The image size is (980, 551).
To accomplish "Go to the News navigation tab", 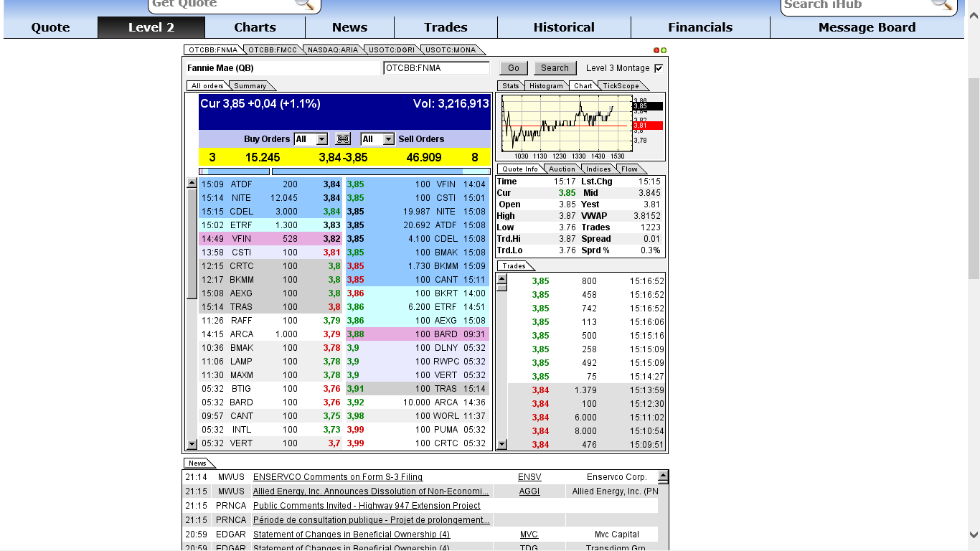I will 349,27.
